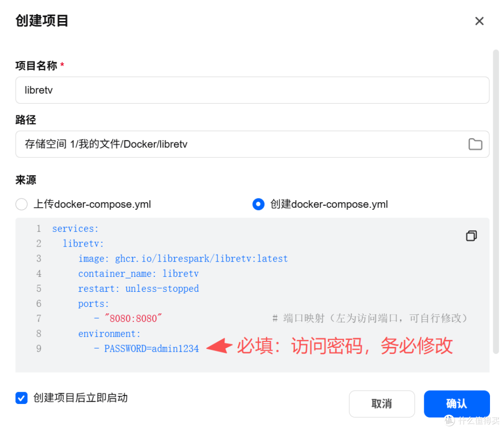Click the container_name: libretv line

[139, 274]
